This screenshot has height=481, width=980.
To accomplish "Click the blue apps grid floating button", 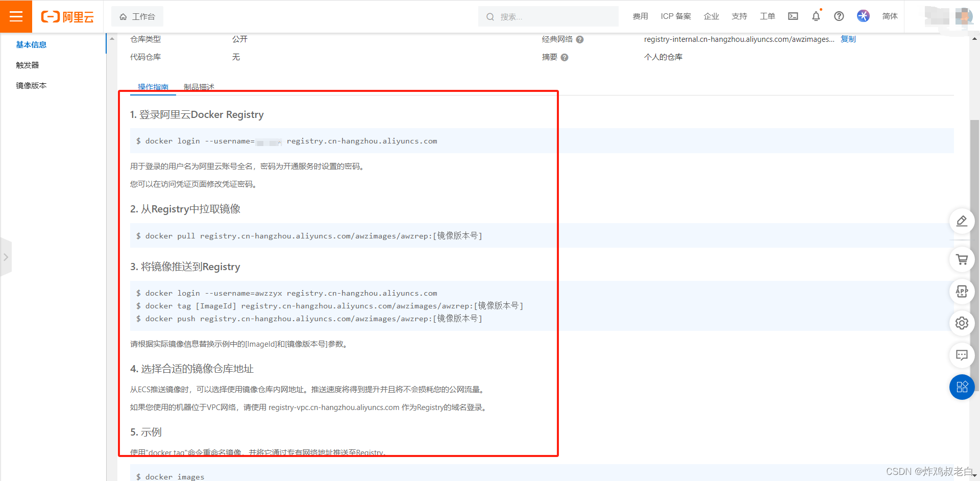I will tap(962, 387).
